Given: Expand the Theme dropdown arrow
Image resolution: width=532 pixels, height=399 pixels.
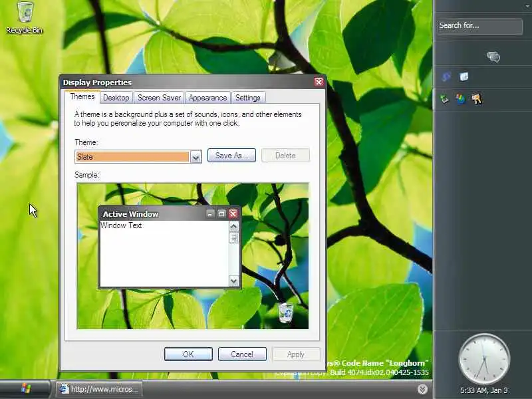Looking at the screenshot, I should click(196, 157).
